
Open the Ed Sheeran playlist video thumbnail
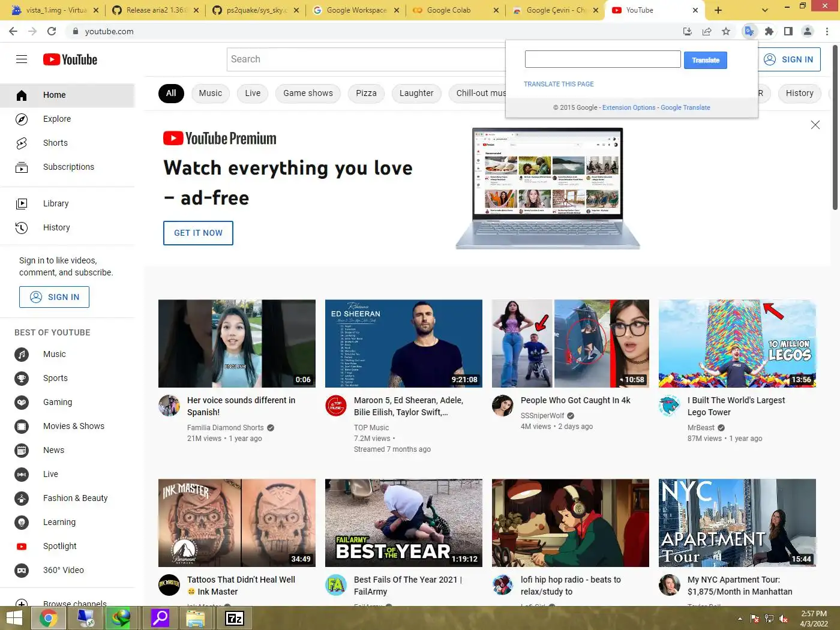point(404,343)
